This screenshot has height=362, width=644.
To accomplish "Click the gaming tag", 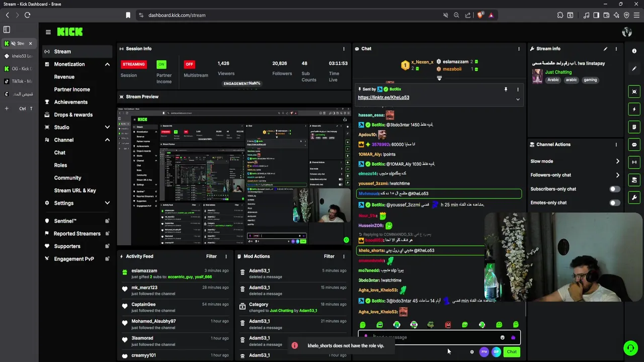I will click(590, 80).
